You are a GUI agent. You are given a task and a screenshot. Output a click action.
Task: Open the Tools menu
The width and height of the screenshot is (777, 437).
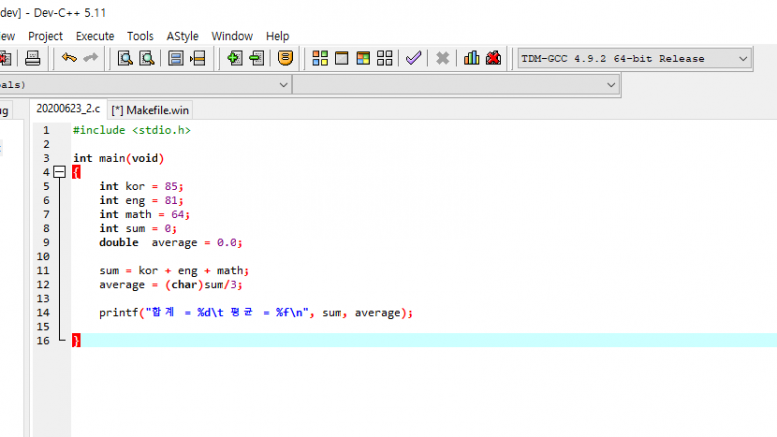[140, 36]
